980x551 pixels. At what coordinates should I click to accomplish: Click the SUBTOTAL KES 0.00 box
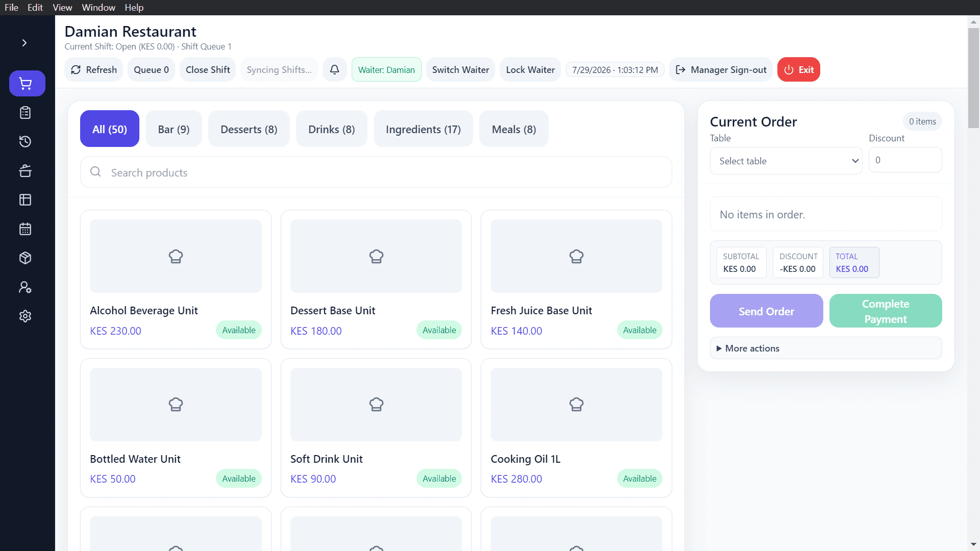click(x=741, y=263)
